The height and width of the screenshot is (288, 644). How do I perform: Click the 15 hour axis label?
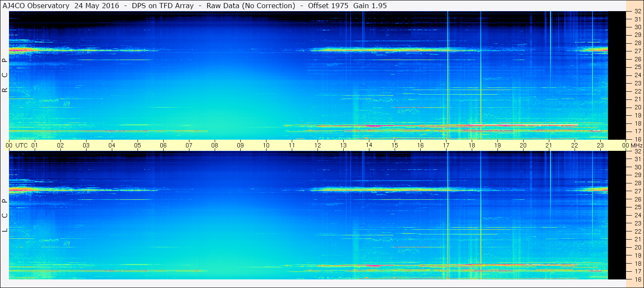pyautogui.click(x=395, y=145)
